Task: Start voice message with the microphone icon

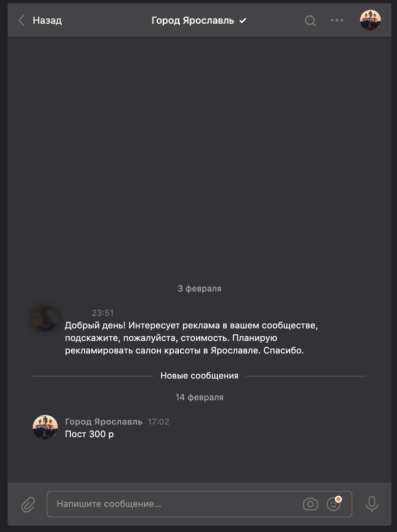Action: click(x=371, y=504)
